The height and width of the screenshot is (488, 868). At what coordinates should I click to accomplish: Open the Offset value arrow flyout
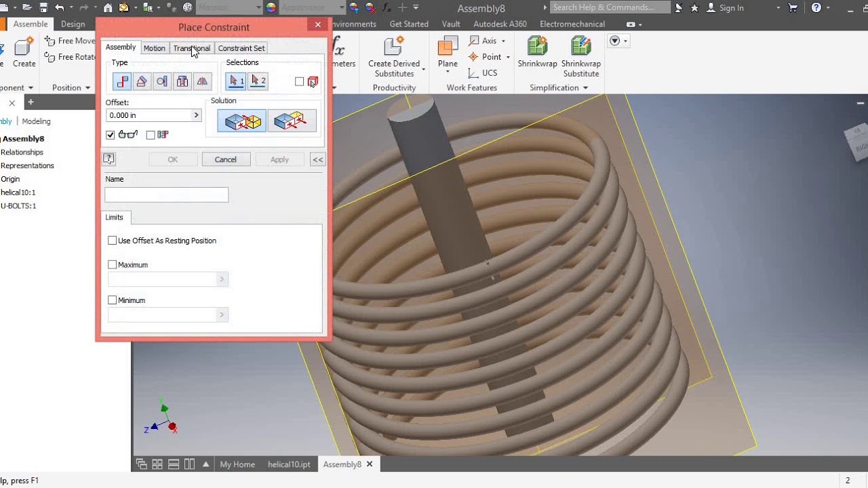[196, 115]
